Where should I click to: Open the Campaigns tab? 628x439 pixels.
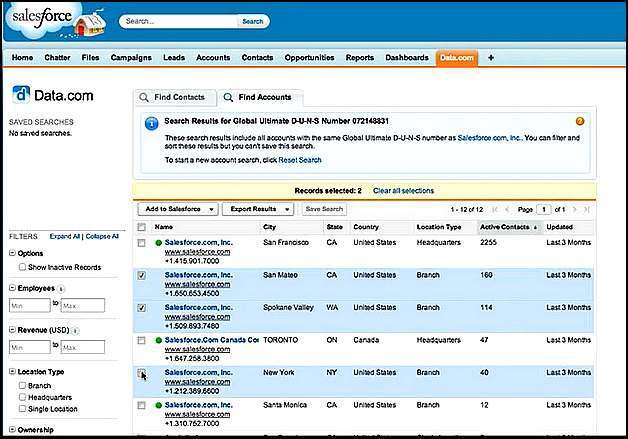(131, 58)
